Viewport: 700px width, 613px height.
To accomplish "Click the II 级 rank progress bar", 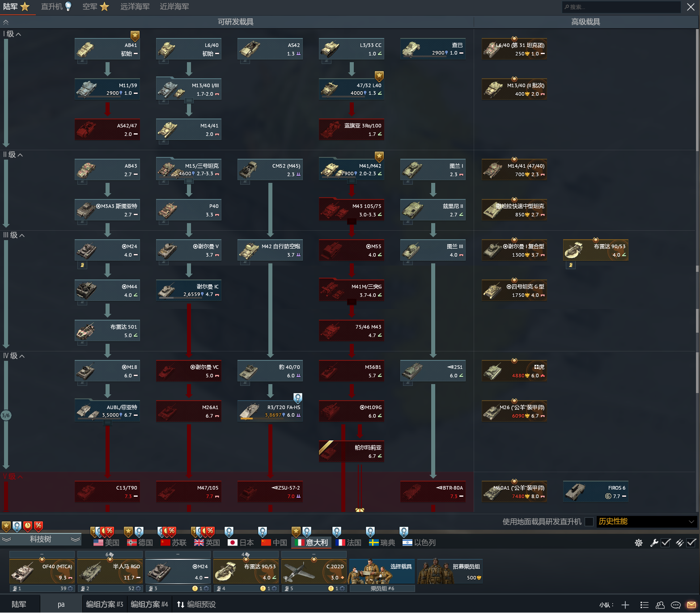I will click(6, 194).
